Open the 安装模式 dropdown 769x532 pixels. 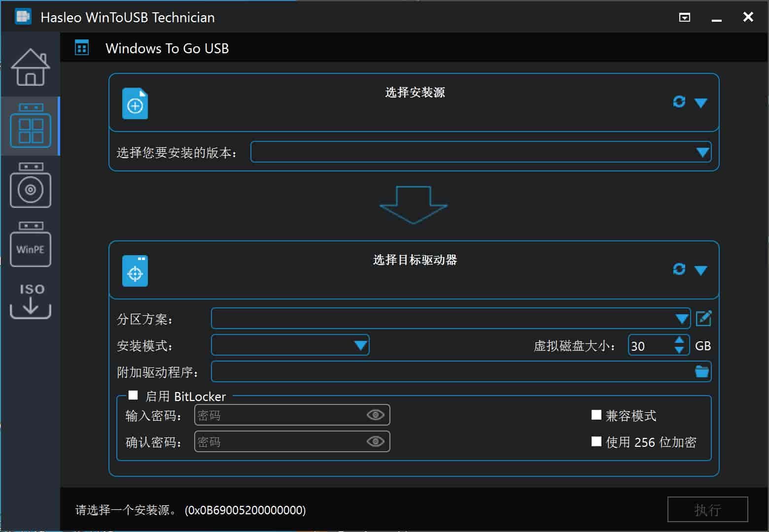tap(290, 345)
